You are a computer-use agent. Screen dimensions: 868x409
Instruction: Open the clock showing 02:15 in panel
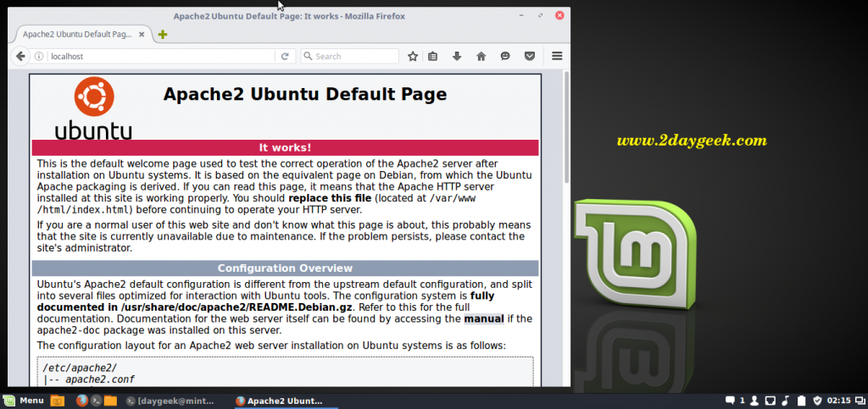coord(838,401)
